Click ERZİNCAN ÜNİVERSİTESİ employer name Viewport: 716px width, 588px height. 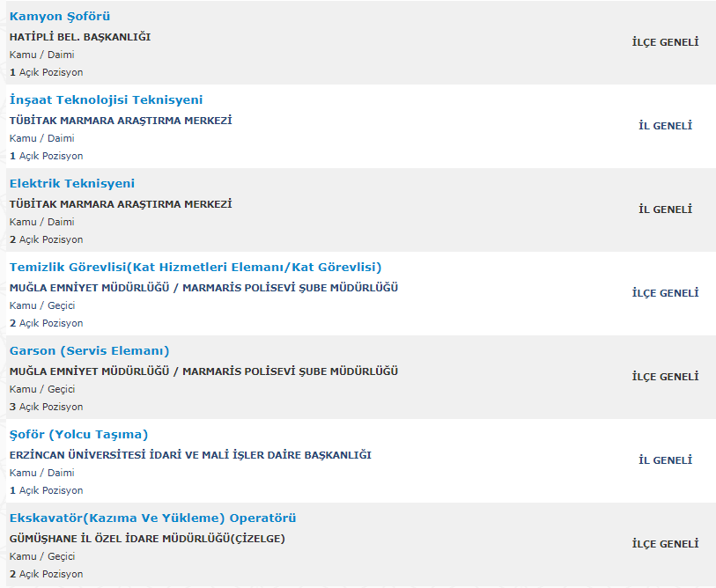pyautogui.click(x=190, y=455)
